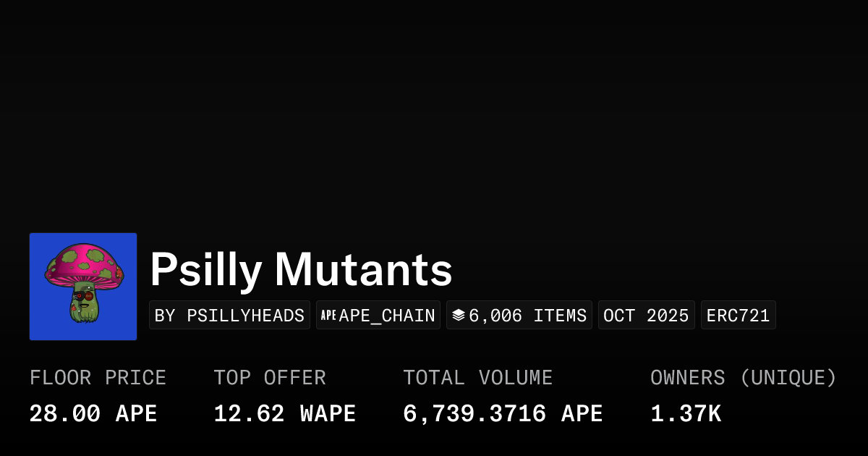Click the 6,739.3716 APE volume value

503,414
